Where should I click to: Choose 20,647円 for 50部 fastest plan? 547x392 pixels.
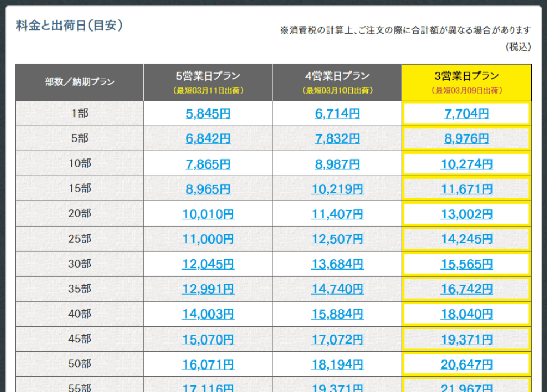coord(466,365)
